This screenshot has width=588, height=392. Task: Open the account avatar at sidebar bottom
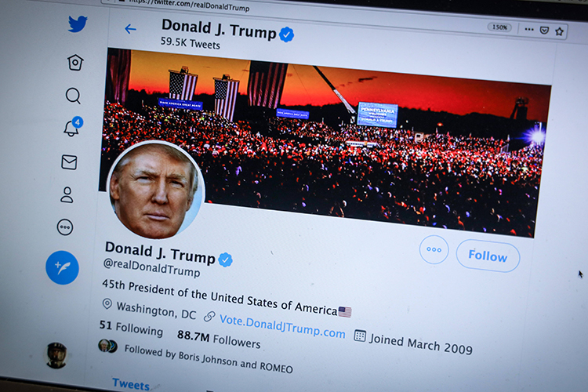pyautogui.click(x=56, y=355)
